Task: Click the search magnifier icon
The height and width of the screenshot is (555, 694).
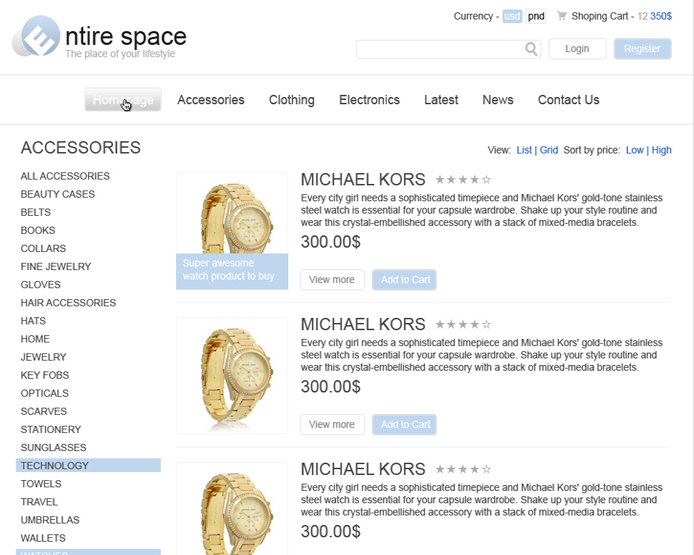Action: tap(531, 49)
